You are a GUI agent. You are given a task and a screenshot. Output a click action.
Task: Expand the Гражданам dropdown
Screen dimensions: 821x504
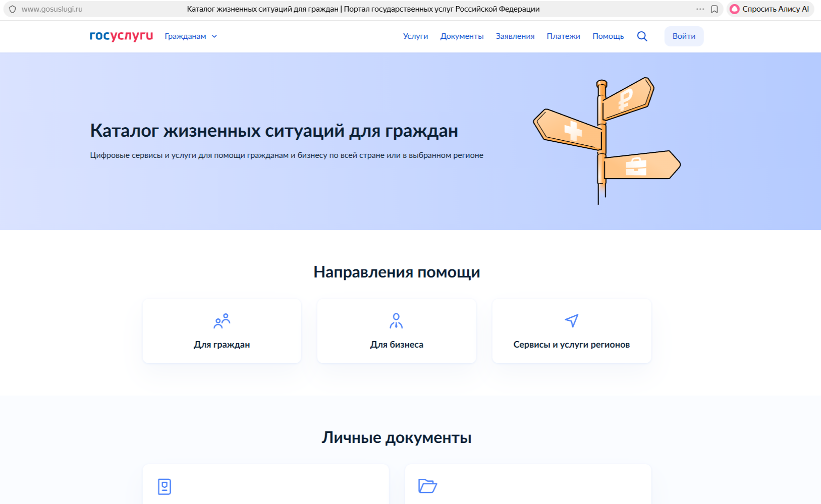pos(185,36)
